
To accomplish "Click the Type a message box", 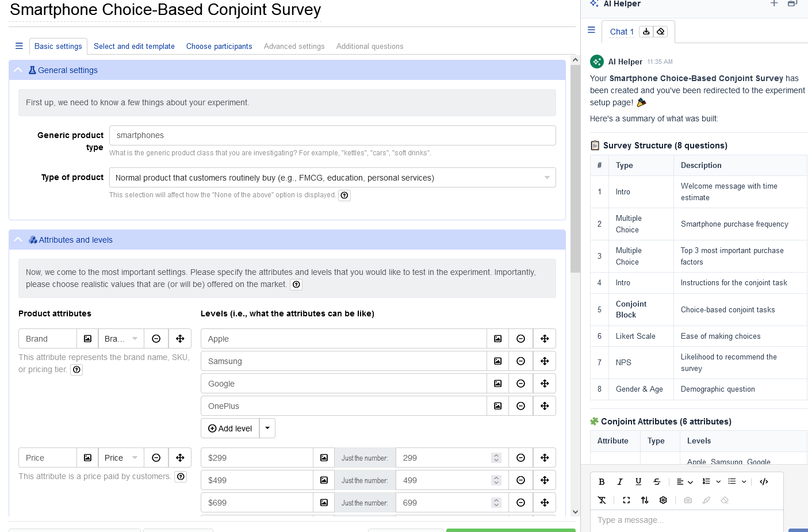I will [687, 520].
